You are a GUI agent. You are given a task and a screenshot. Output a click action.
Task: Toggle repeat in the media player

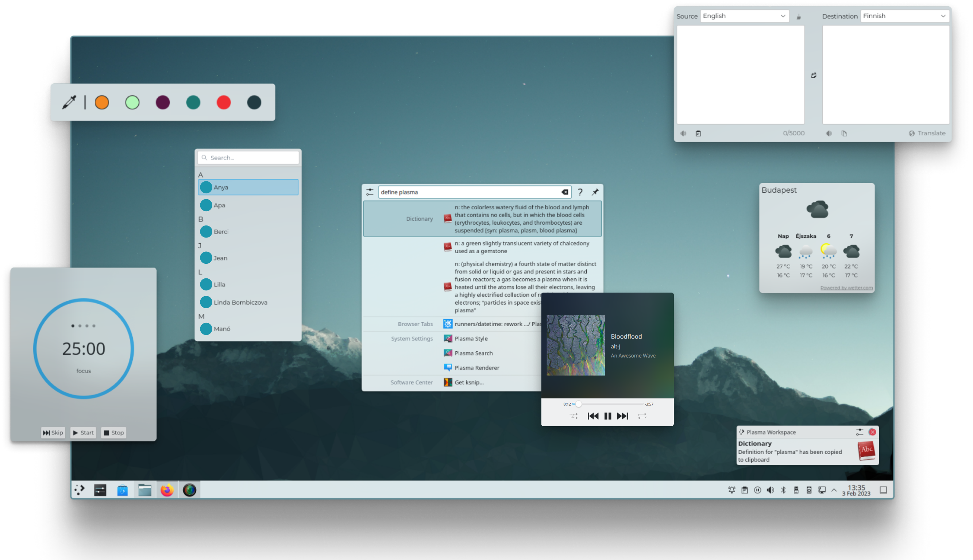[x=642, y=416]
